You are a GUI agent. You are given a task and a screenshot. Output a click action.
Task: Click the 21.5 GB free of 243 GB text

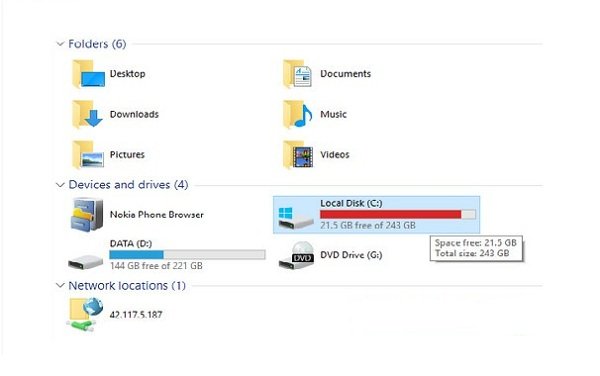coord(368,225)
